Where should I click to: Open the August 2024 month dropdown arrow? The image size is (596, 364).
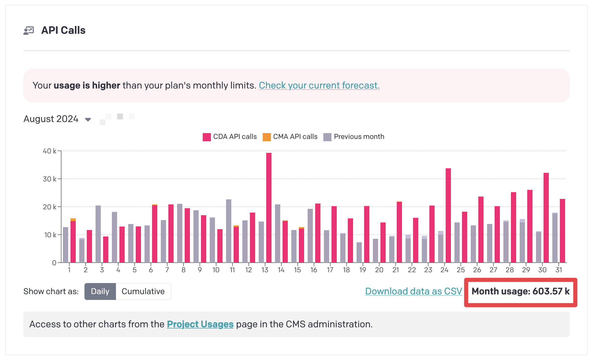click(88, 119)
